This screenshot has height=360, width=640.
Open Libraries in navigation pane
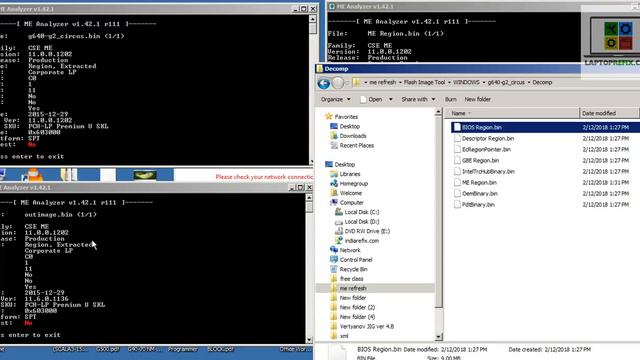(x=350, y=174)
